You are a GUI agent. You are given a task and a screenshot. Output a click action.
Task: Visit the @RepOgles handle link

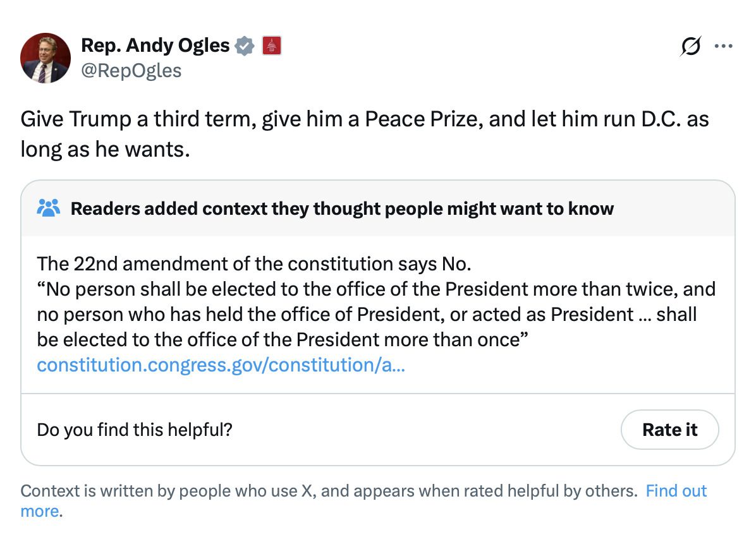(x=131, y=70)
